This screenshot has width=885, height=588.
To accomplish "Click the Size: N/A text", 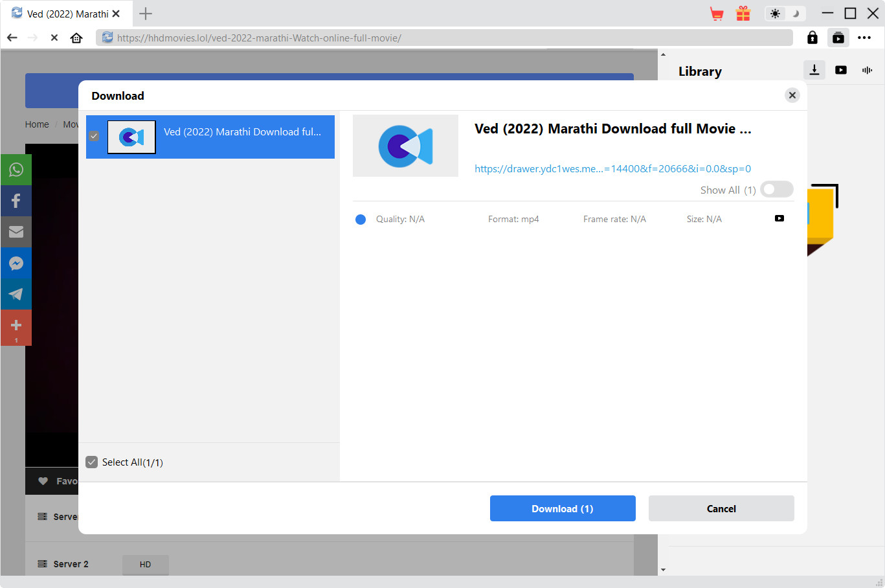I will coord(704,219).
